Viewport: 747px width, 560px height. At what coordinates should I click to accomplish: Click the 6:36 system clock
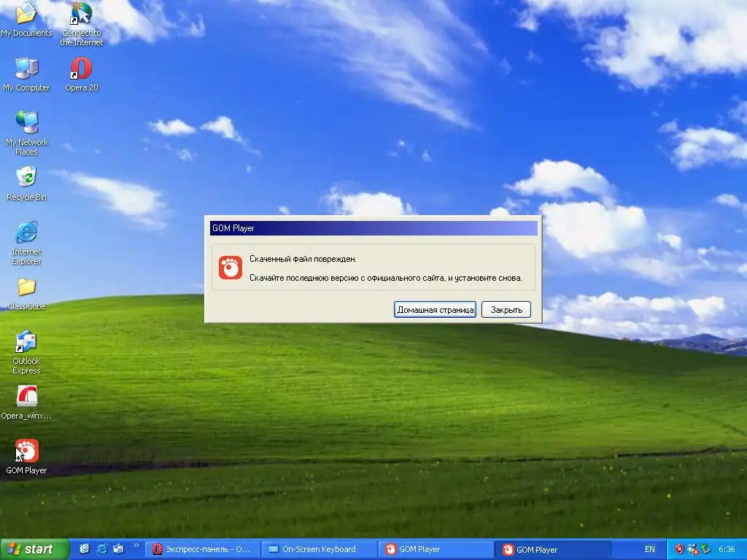727,549
